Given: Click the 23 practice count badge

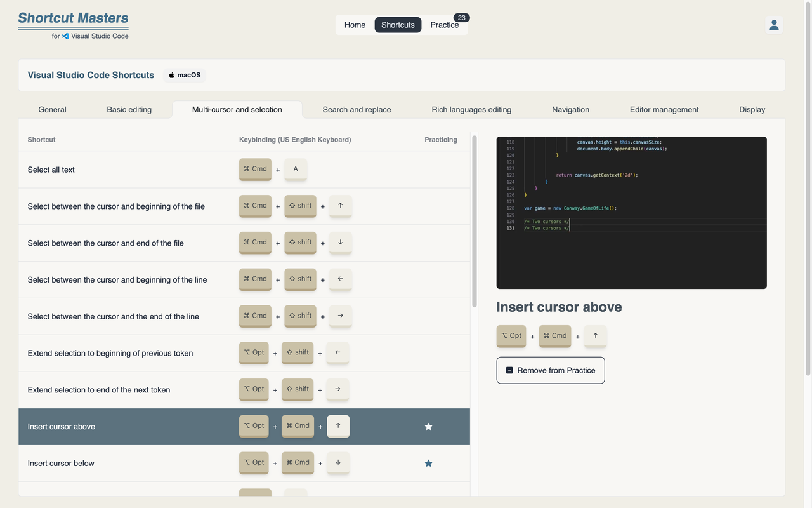Looking at the screenshot, I should tap(462, 18).
